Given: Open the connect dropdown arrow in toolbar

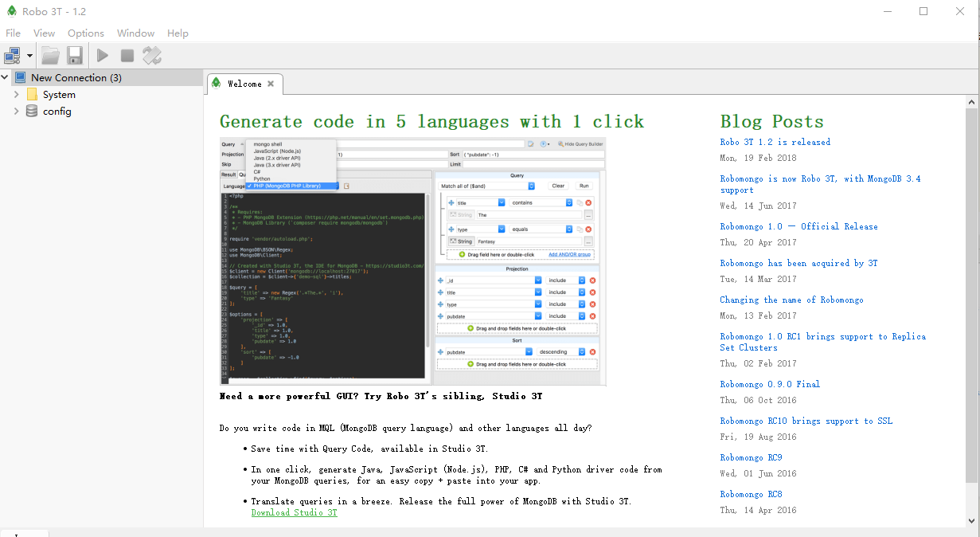Looking at the screenshot, I should (x=30, y=56).
